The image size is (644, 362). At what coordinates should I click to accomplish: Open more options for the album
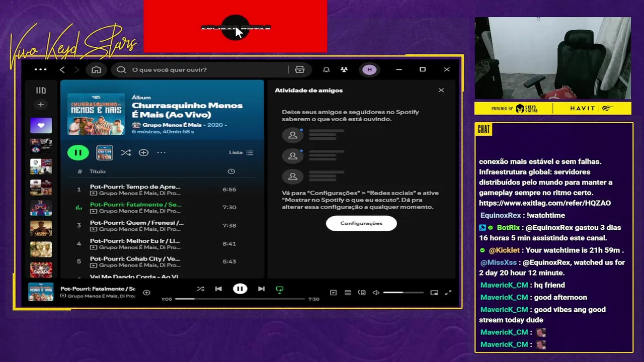click(161, 152)
